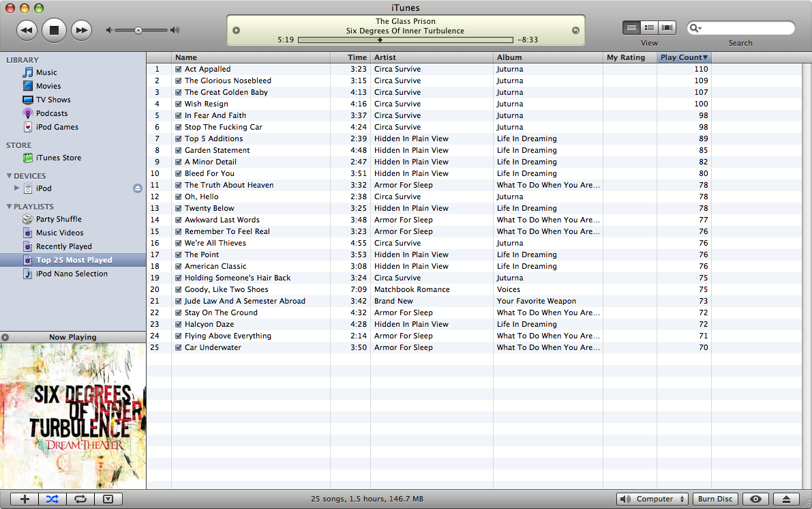Viewport: 812px width, 509px height.
Task: Toggle repeat mode
Action: (80, 499)
